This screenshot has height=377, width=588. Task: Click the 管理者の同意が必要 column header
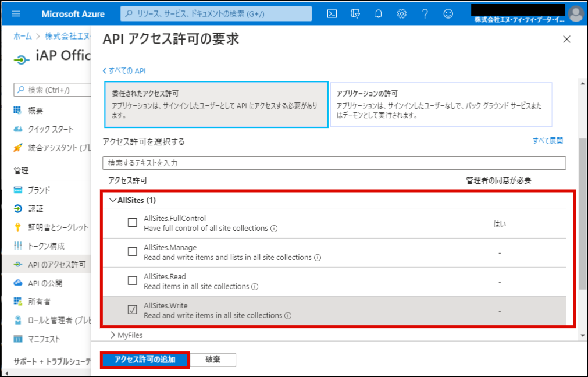[x=498, y=180]
